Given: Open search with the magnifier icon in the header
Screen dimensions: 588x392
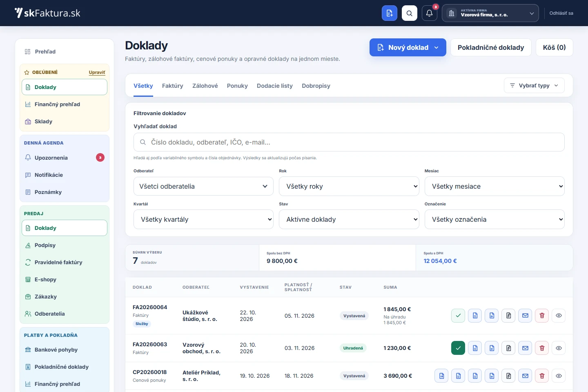Looking at the screenshot, I should point(410,13).
